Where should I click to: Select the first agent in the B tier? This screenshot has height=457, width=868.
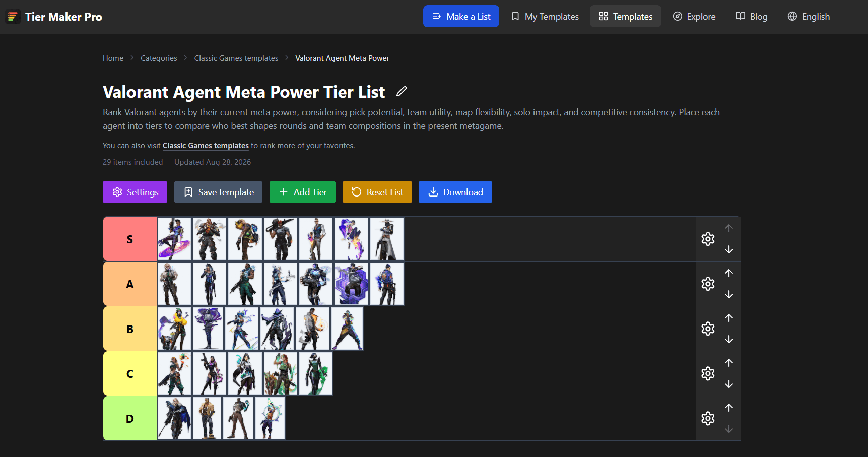[x=174, y=329]
